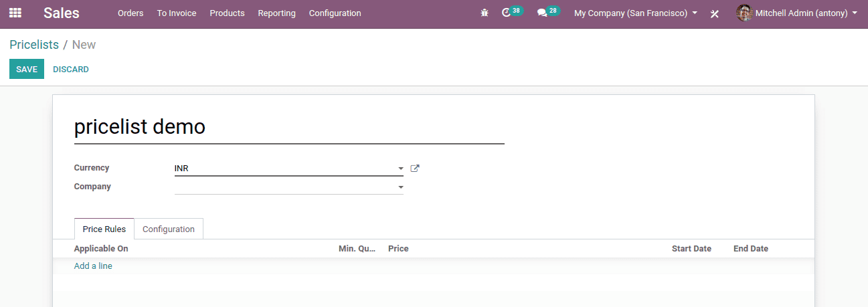
Task: Click the Add a line link
Action: click(x=93, y=266)
